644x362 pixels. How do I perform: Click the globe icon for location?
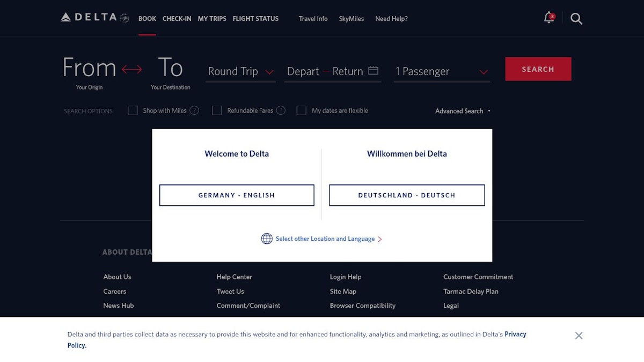(x=267, y=239)
